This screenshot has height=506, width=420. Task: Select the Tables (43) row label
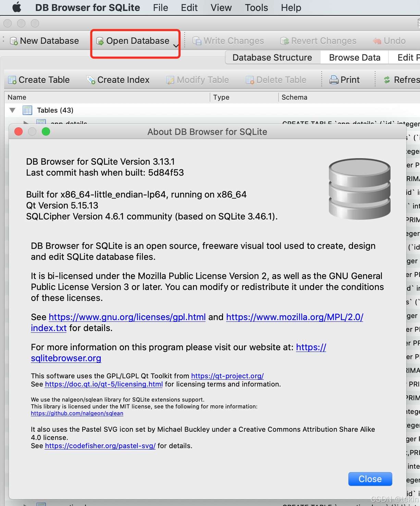(55, 110)
